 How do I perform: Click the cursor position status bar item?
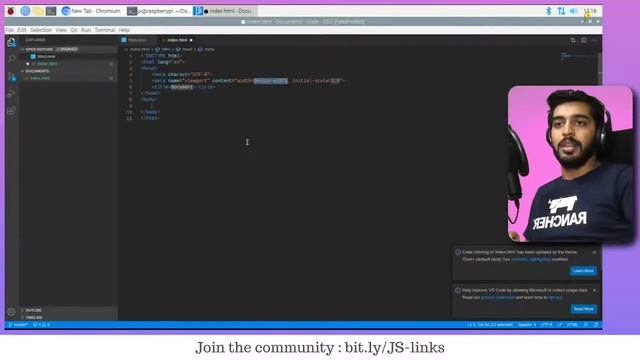(490, 325)
